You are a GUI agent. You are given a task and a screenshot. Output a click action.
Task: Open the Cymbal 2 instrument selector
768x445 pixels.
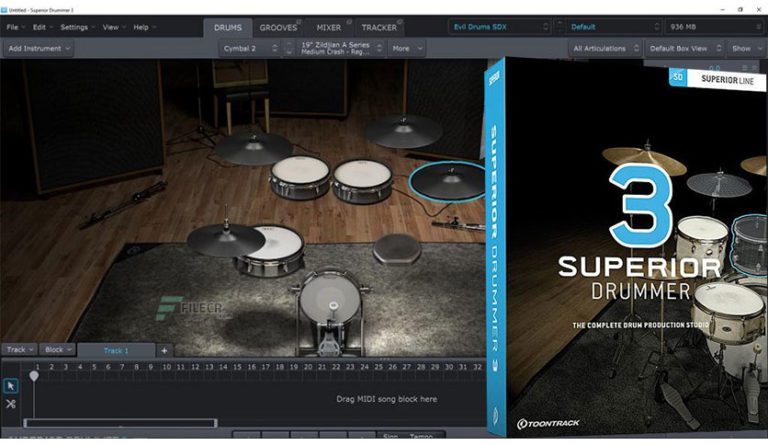249,48
